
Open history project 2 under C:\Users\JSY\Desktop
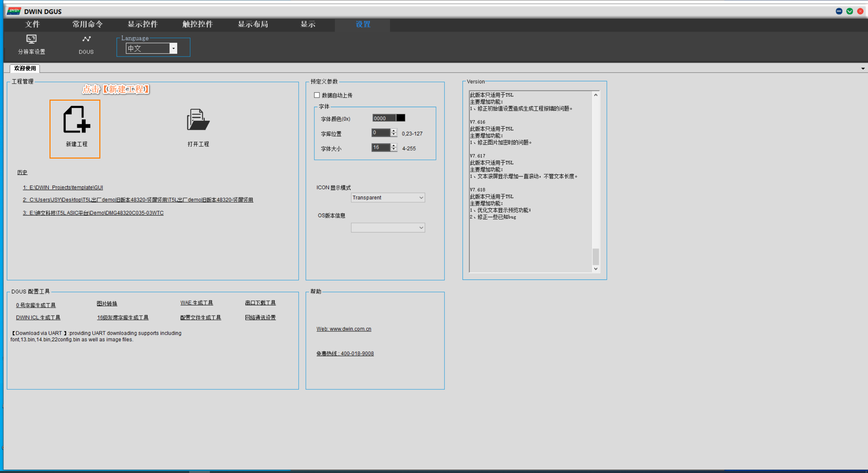pos(138,200)
